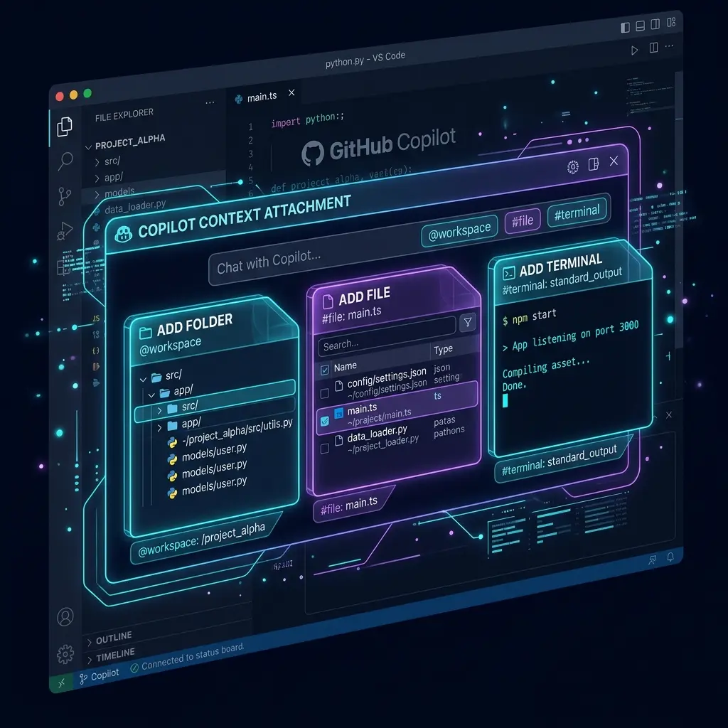Open data_loader.py in File Explorer
The height and width of the screenshot is (728, 728).
(134, 207)
